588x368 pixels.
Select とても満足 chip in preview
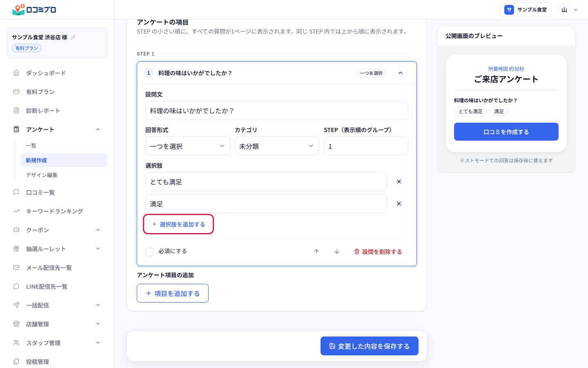[x=470, y=111]
